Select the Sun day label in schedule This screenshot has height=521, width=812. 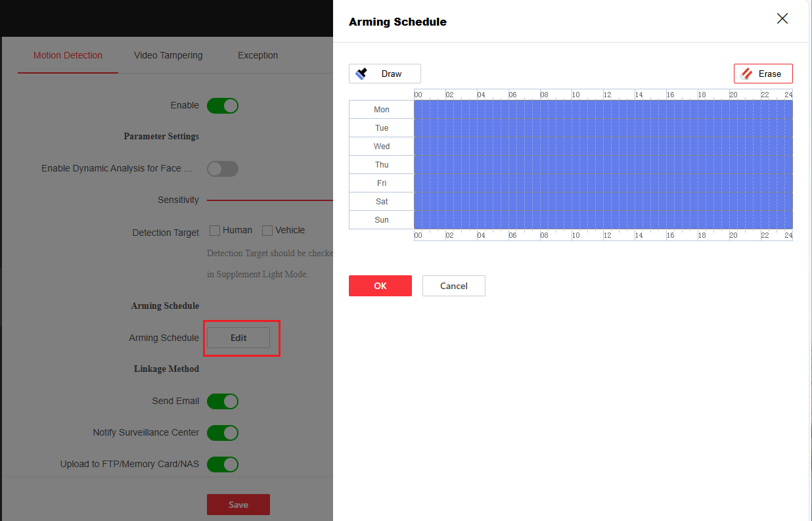click(x=382, y=220)
